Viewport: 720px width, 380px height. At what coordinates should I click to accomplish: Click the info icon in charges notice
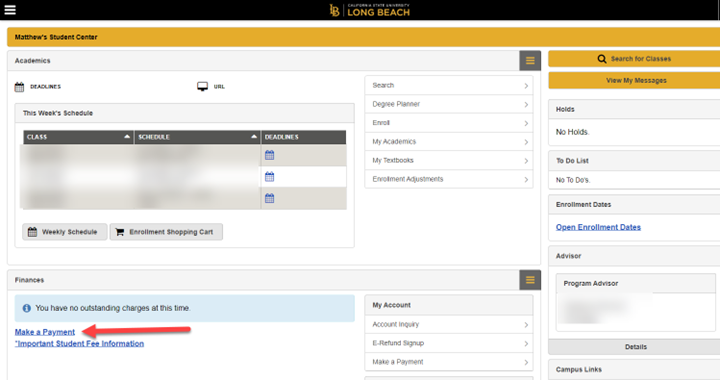[27, 308]
